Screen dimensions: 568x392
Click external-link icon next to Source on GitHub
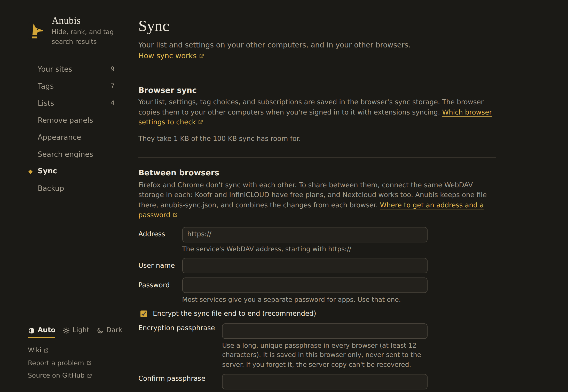90,376
